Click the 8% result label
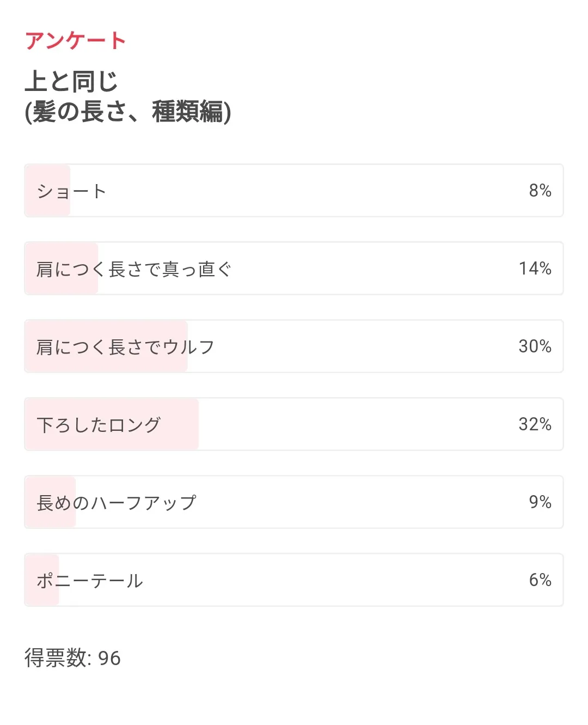The image size is (588, 725). (x=540, y=191)
